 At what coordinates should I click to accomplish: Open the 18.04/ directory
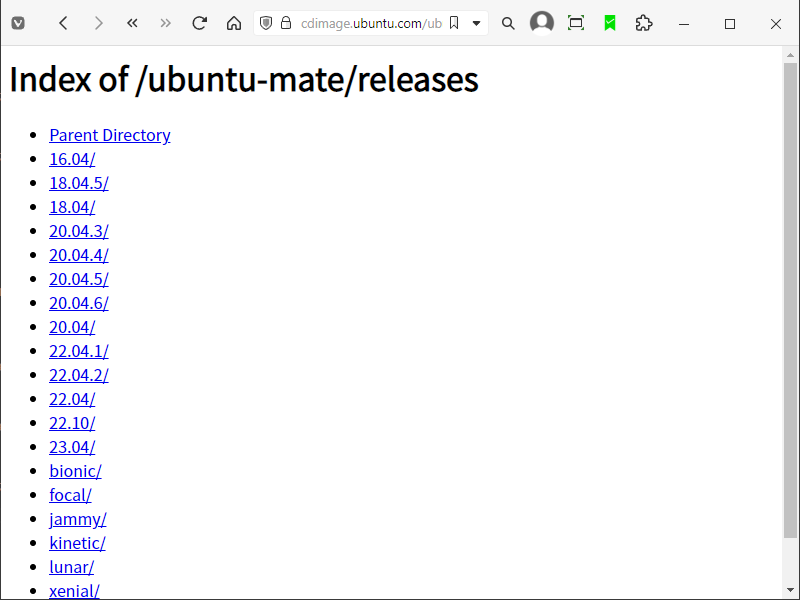coord(72,207)
